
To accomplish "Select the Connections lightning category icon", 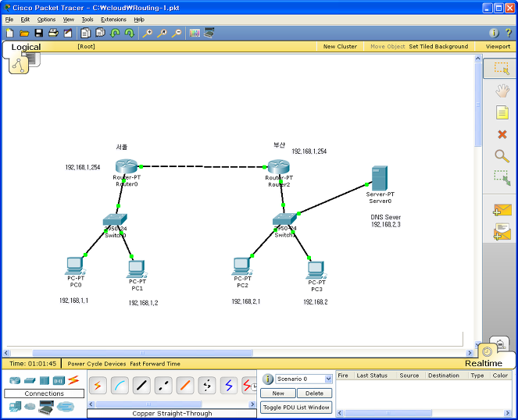I will point(73,380).
